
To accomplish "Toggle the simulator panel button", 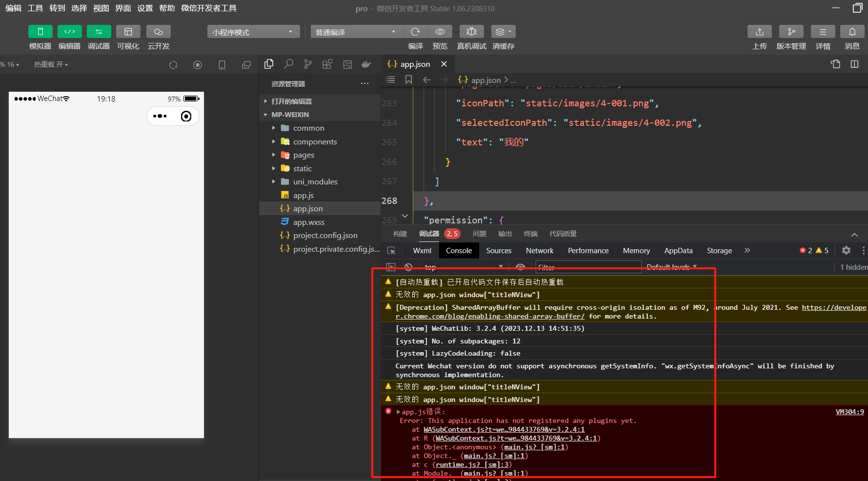I will pyautogui.click(x=40, y=32).
